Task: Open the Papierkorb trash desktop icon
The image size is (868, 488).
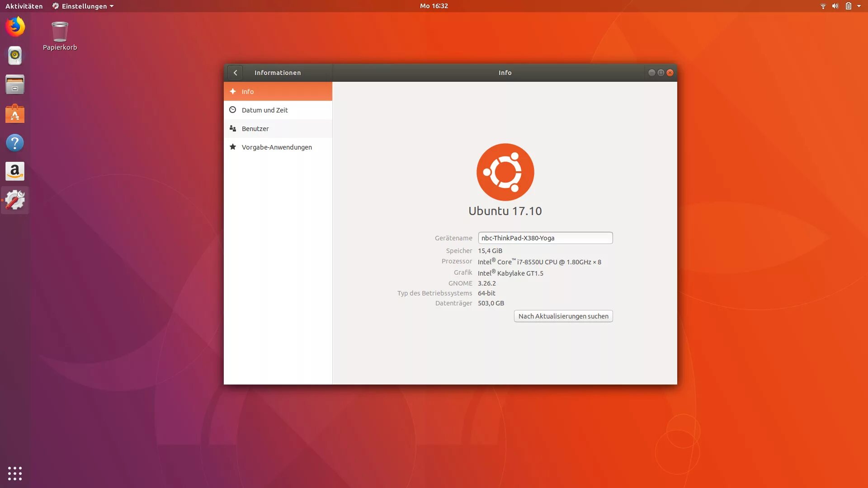Action: 60,33
